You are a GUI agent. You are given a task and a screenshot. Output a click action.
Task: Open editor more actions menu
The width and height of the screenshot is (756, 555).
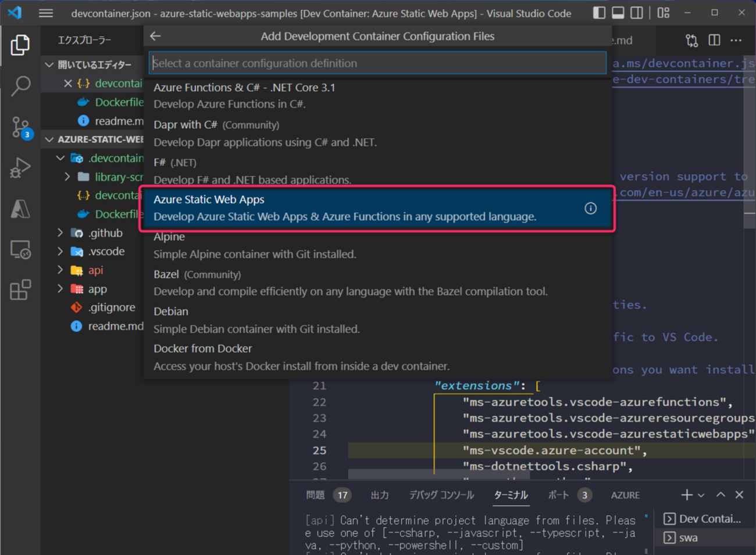click(736, 40)
